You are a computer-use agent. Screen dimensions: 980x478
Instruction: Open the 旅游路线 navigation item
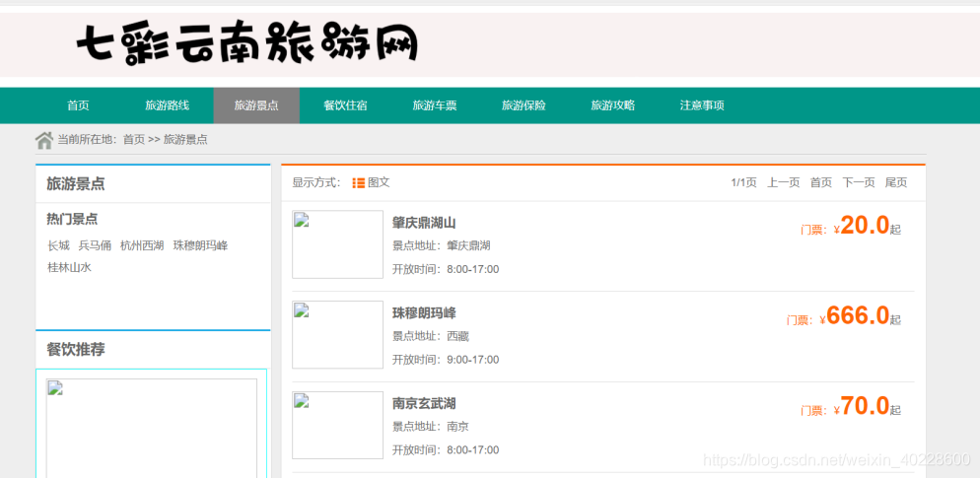click(167, 105)
